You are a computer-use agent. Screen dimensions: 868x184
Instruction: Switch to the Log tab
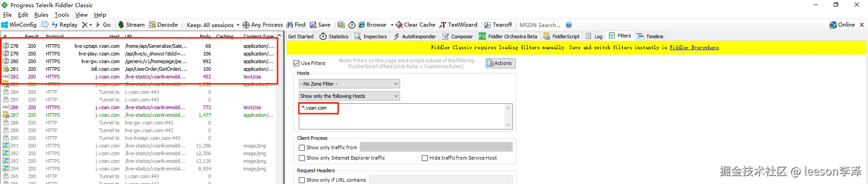point(594,37)
